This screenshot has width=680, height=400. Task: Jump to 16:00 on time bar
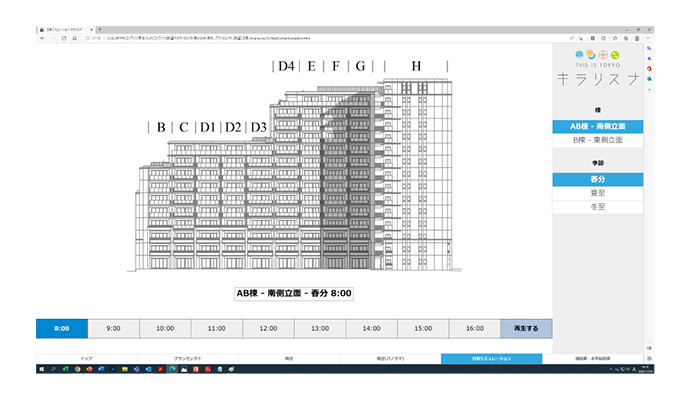475,328
